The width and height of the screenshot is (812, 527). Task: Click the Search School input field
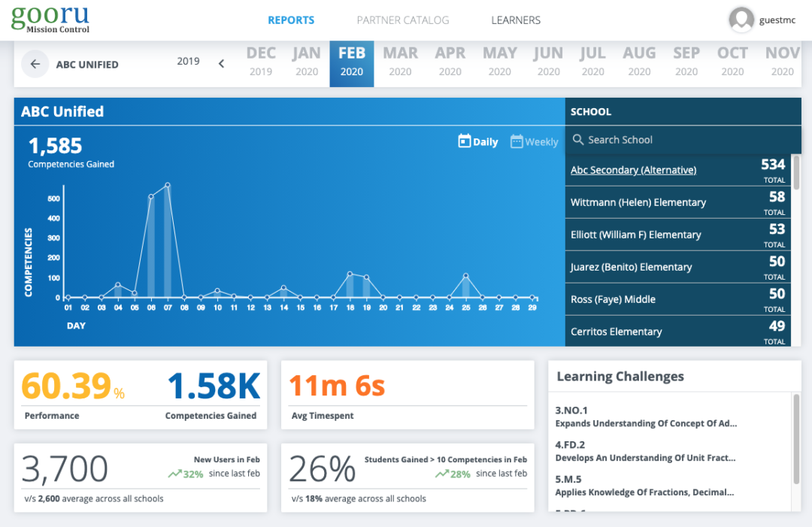683,140
